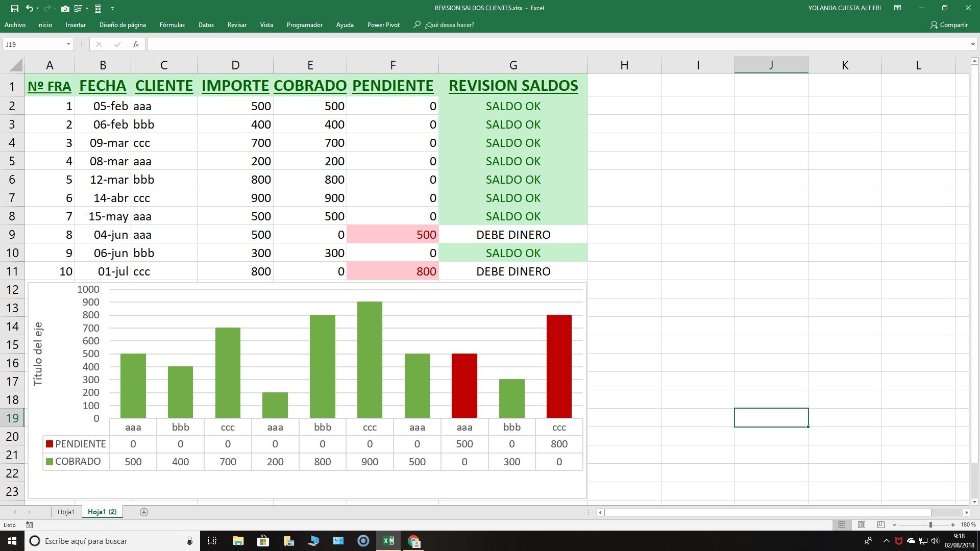Click inside the Name Box showing J19
This screenshot has width=980, height=551.
coord(34,44)
